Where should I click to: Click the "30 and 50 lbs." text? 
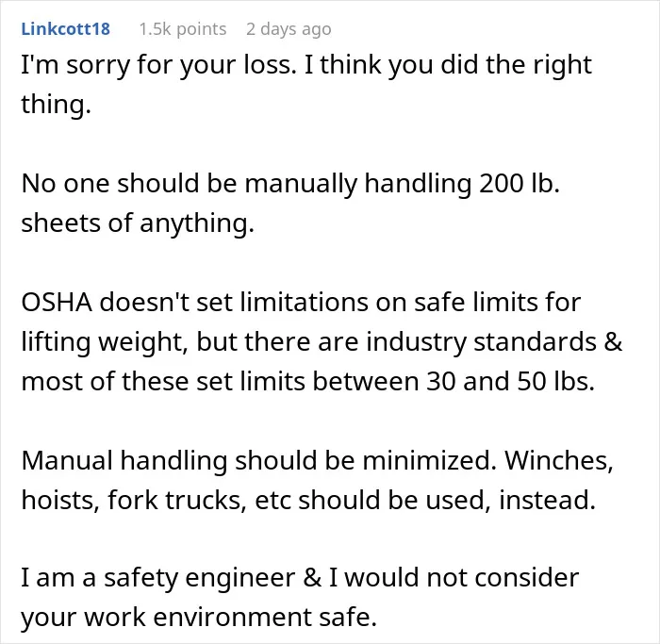[510, 381]
